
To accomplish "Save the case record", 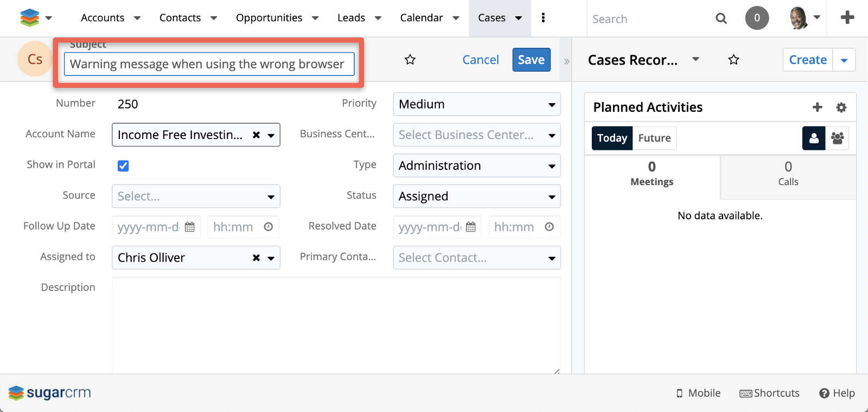I will pos(531,60).
